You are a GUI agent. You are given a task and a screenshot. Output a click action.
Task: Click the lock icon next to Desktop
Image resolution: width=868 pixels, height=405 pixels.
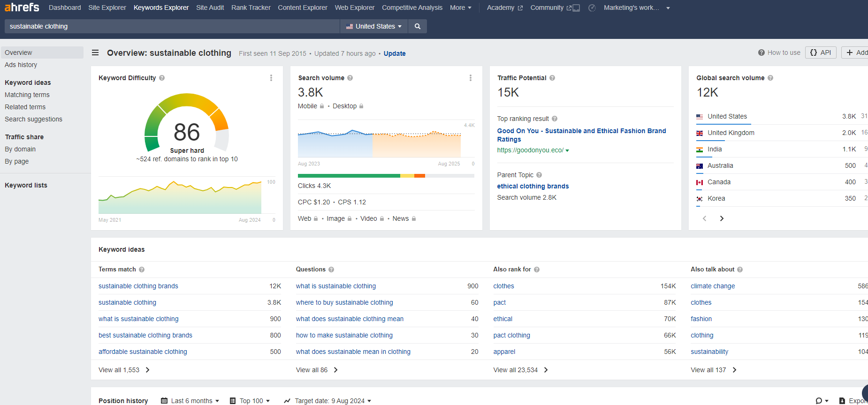coord(361,106)
